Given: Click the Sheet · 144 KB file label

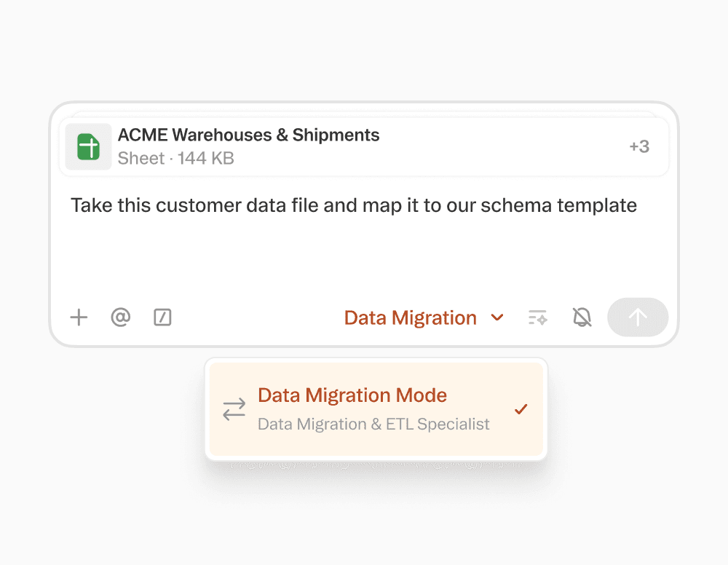Looking at the screenshot, I should tap(174, 158).
